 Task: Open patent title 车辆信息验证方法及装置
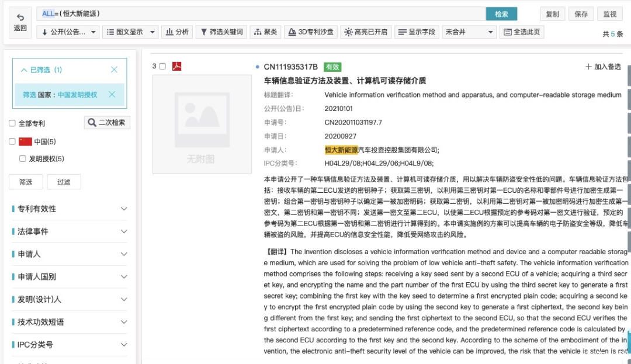click(x=345, y=81)
